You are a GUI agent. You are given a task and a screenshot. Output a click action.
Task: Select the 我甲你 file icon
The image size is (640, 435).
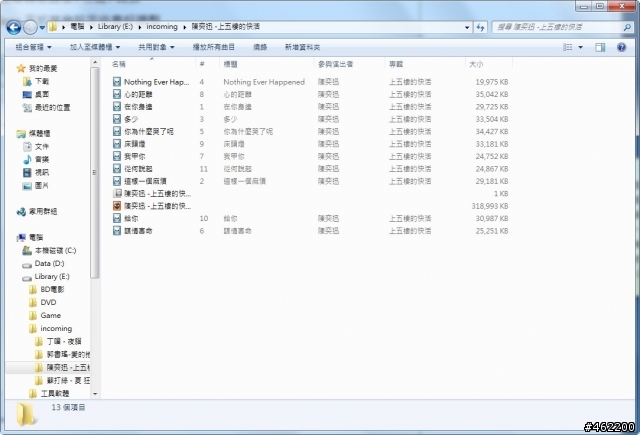[117, 156]
